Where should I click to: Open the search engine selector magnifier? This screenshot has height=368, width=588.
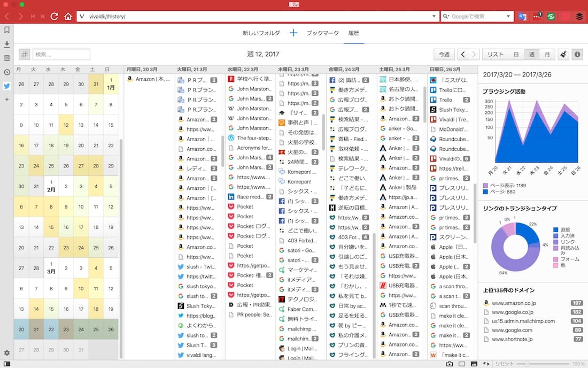(446, 17)
